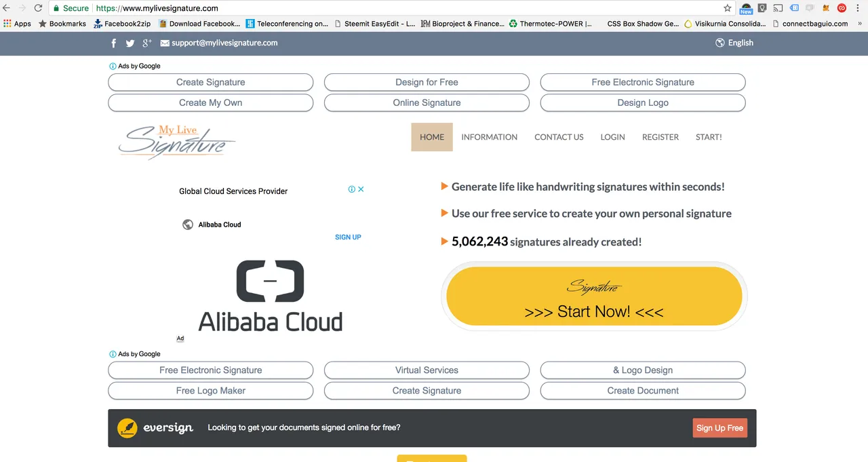
Task: Click Create My Own ad button
Action: pyautogui.click(x=211, y=102)
